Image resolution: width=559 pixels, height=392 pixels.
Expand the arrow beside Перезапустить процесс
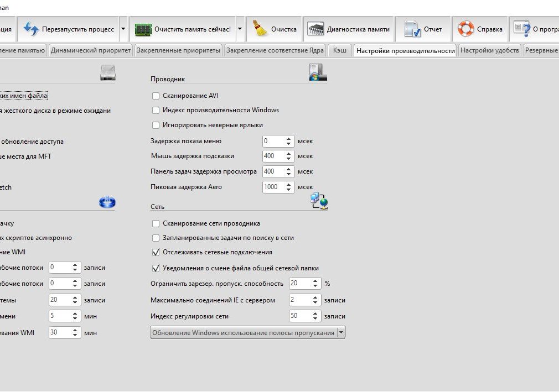[x=123, y=29]
